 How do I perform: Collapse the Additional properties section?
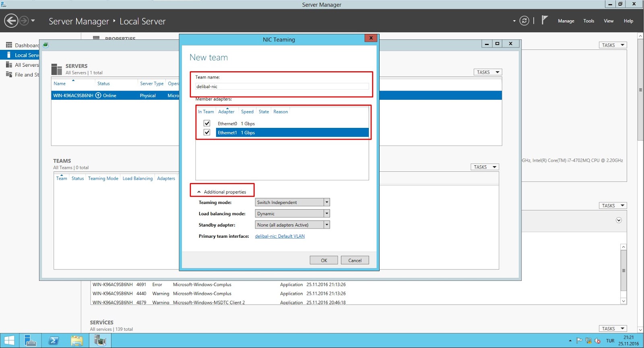pyautogui.click(x=199, y=192)
